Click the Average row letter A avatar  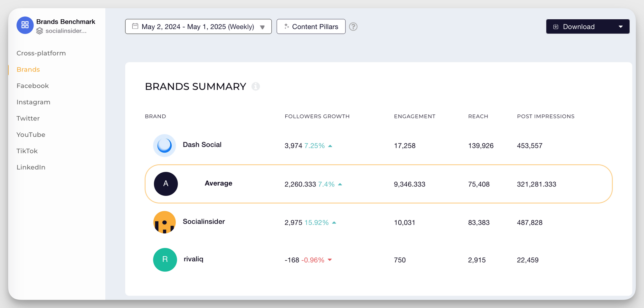[x=166, y=184]
